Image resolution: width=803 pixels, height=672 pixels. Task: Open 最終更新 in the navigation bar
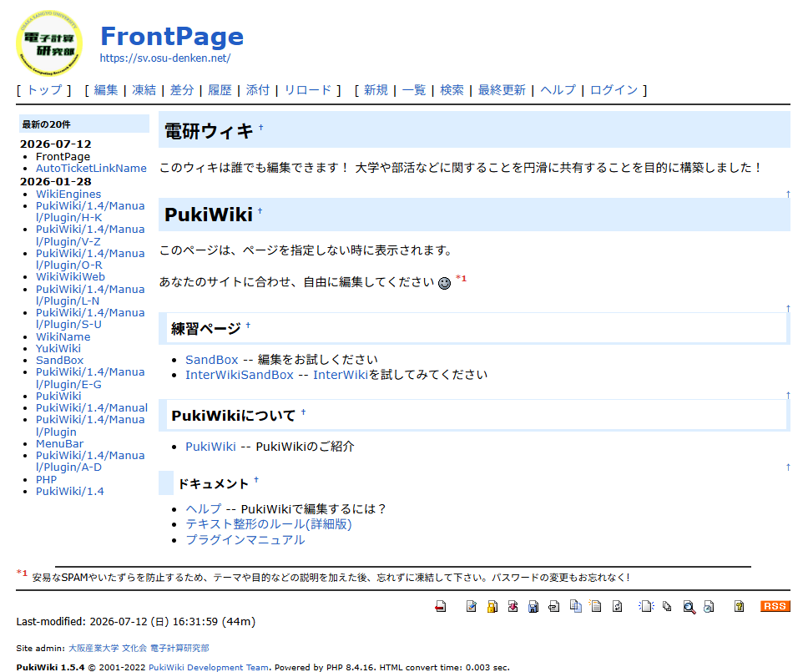click(502, 90)
